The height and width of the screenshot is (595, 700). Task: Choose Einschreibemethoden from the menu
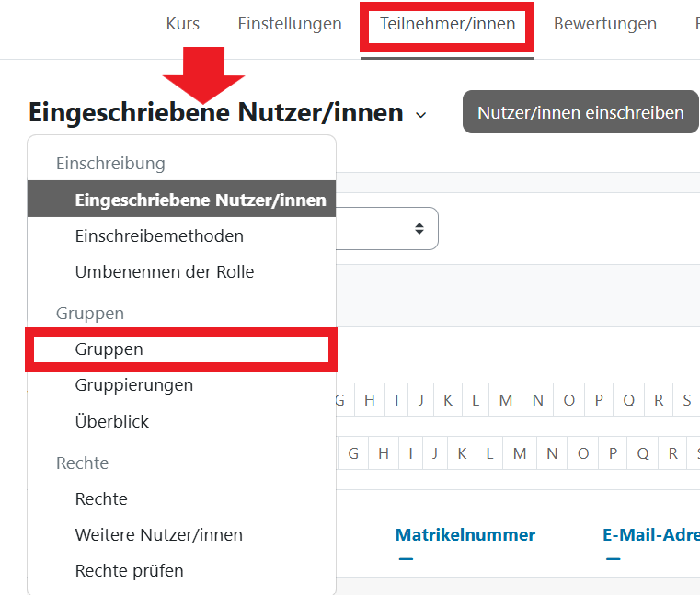click(159, 236)
